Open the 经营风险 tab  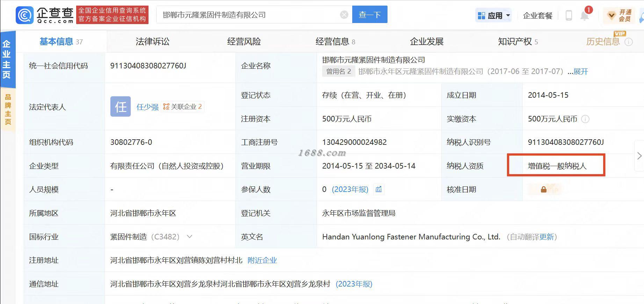(244, 42)
